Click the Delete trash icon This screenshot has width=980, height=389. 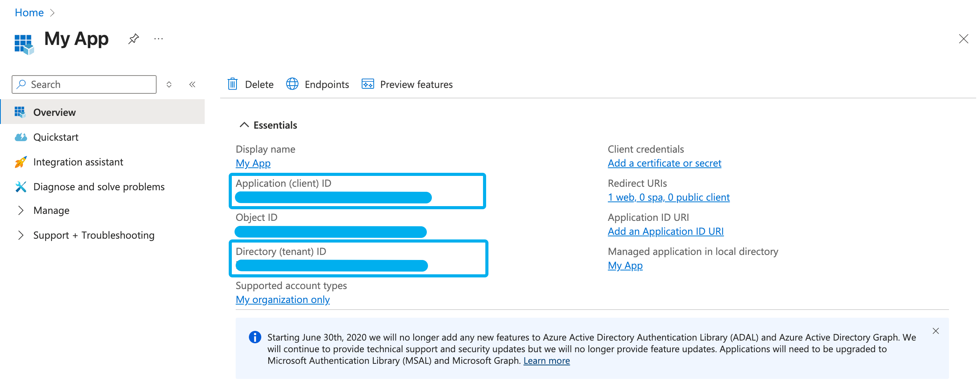tap(233, 84)
